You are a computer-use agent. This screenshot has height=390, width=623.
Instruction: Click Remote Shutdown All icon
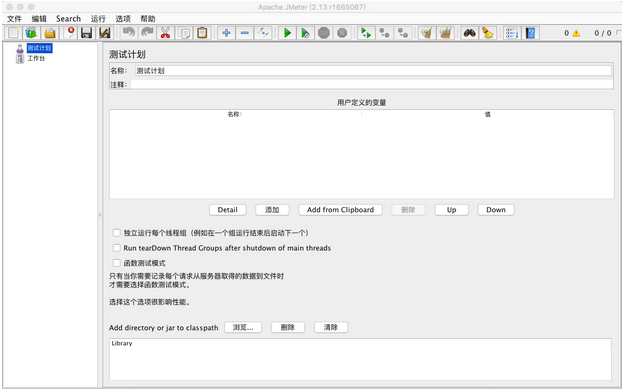[x=403, y=33]
